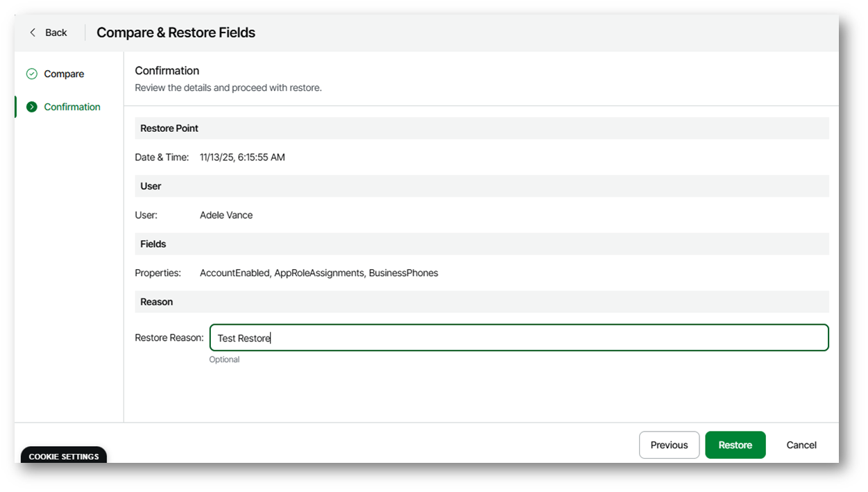Select the Confirmation step label
868x492 pixels.
[72, 107]
